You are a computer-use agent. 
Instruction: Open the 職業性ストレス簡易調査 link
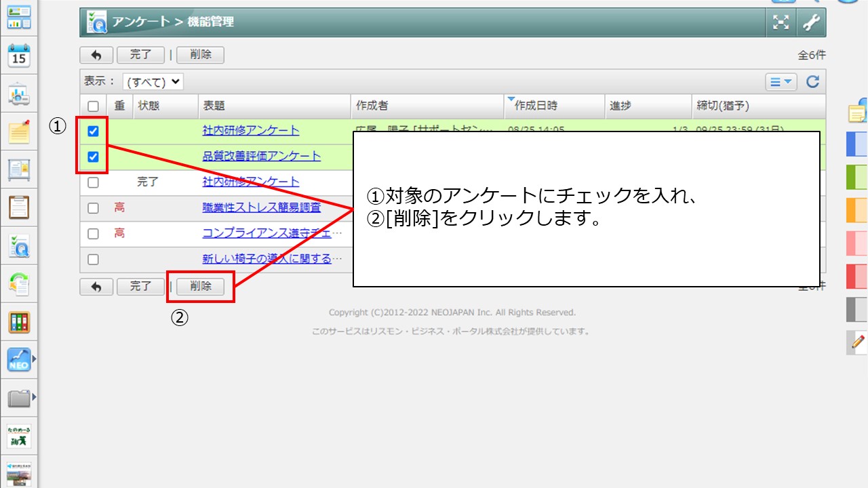(262, 208)
